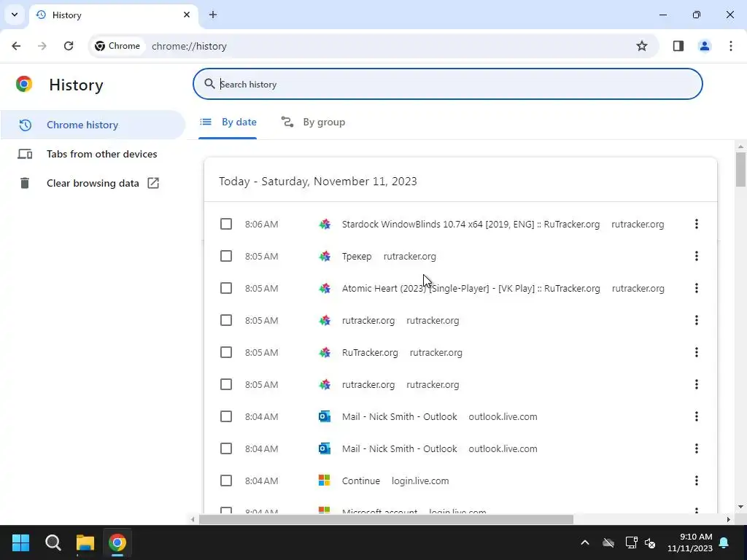This screenshot has width=747, height=560.
Task: Click the Today - Saturday, November 11, 2023 heading
Action: tap(318, 182)
